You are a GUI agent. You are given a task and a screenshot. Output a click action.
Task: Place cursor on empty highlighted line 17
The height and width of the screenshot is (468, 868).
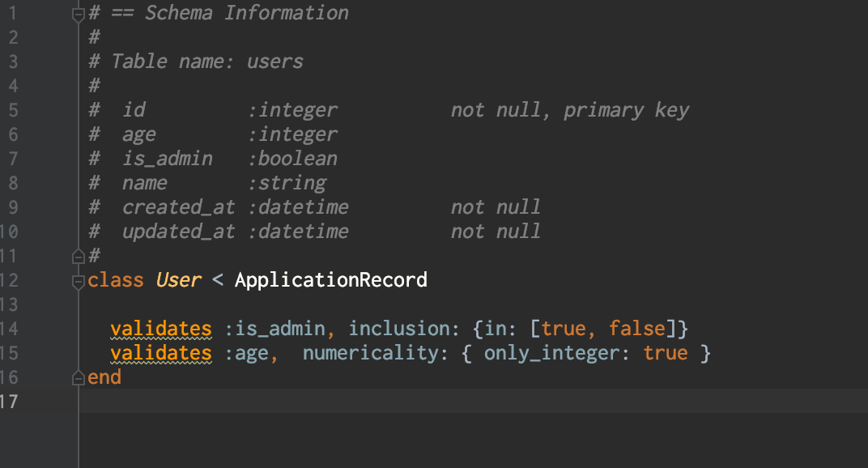(474, 401)
